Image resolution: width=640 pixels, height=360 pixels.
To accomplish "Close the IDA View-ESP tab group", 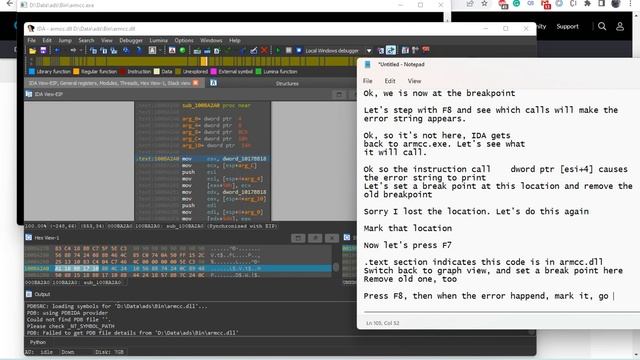I will pos(196,83).
